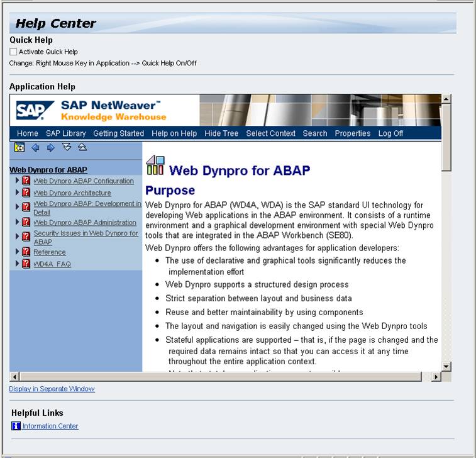Viewport: 476px width, 458px height.
Task: Click the Information Center info icon
Action: (16, 426)
